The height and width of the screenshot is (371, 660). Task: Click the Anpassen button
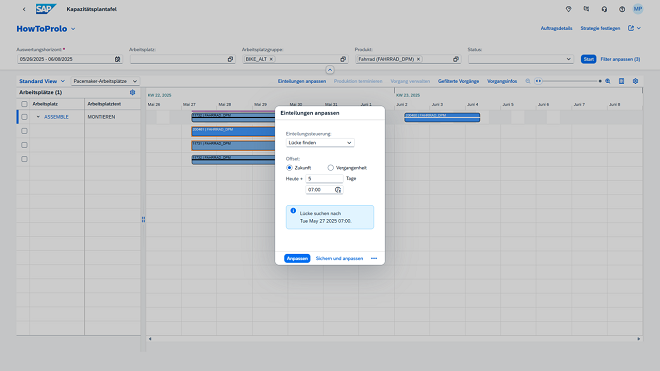(297, 259)
